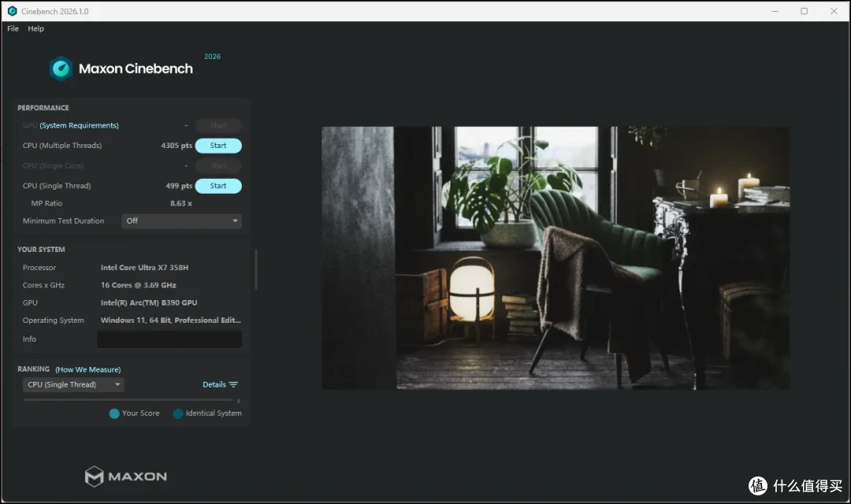Start the CPU Single Thread test
Viewport: 851px width, 504px height.
[x=218, y=186]
